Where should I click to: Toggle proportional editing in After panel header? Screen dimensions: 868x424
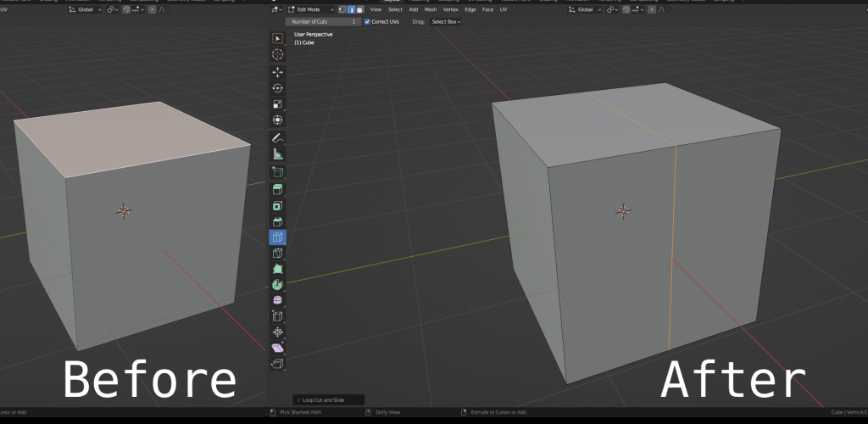click(x=652, y=9)
